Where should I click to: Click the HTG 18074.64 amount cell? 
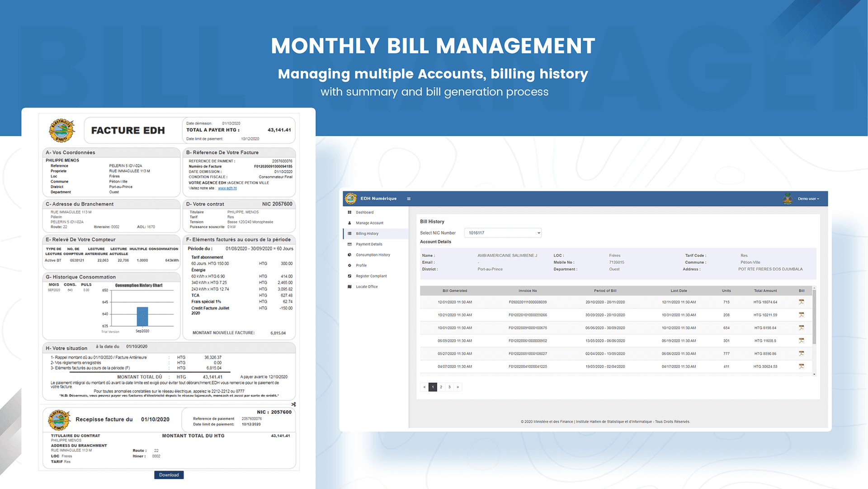765,302
